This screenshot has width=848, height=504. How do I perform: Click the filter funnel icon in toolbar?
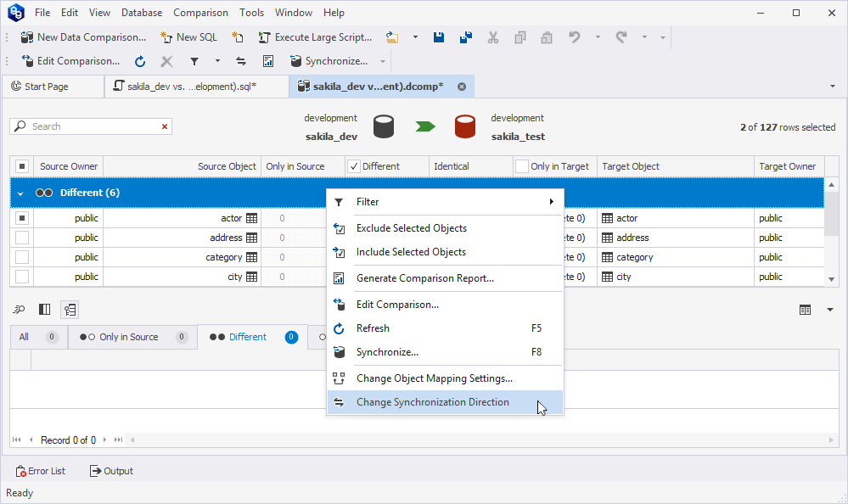click(x=194, y=61)
